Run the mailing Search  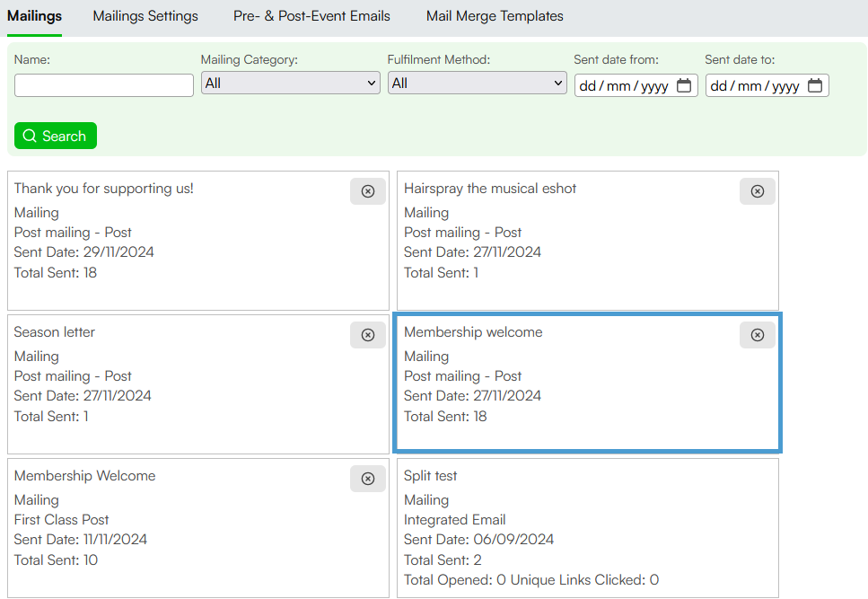click(56, 136)
